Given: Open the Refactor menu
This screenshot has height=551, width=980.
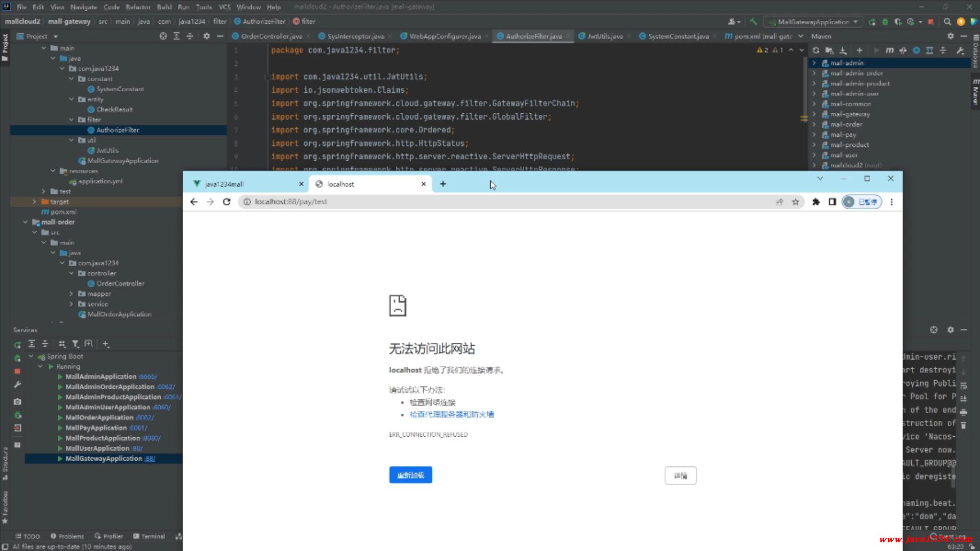Looking at the screenshot, I should click(x=138, y=7).
